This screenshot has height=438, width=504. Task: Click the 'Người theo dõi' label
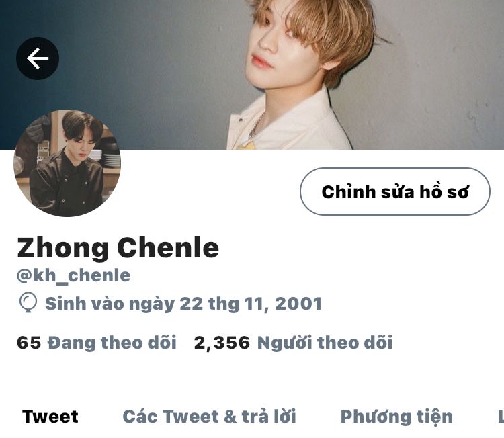pyautogui.click(x=325, y=342)
